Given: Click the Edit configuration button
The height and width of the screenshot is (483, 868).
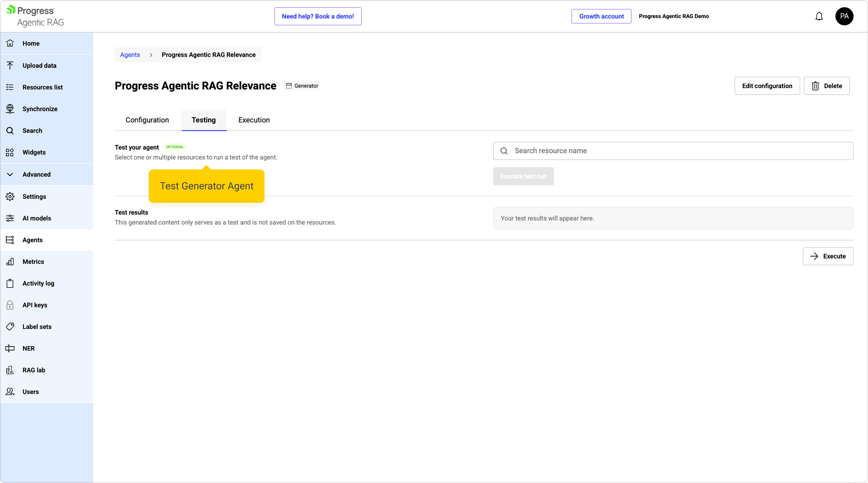Looking at the screenshot, I should (x=767, y=86).
